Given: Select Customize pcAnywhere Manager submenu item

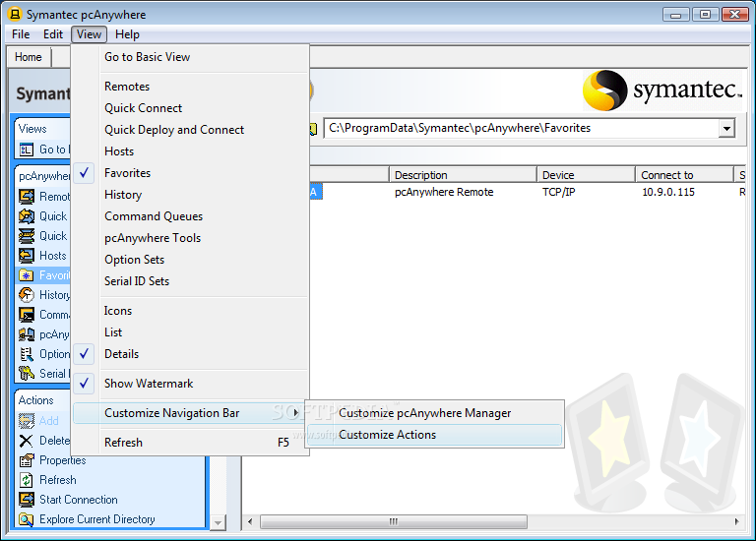Looking at the screenshot, I should 434,413.
